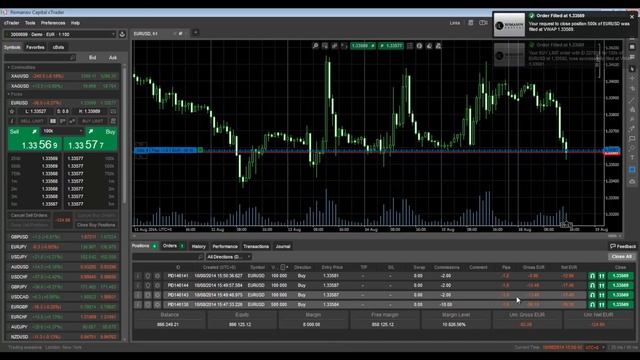Double position PID146141
The height and width of the screenshot is (360, 640).
pyautogui.click(x=602, y=276)
